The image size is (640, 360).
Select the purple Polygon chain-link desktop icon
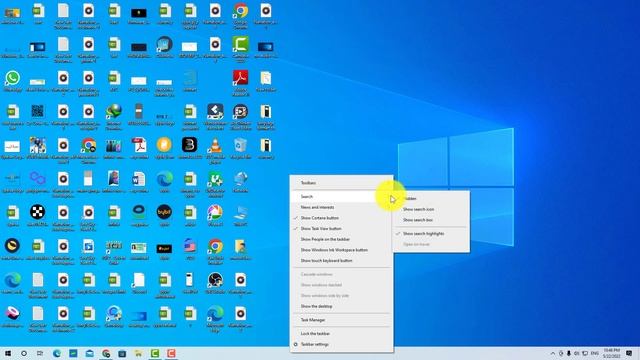coord(38,182)
